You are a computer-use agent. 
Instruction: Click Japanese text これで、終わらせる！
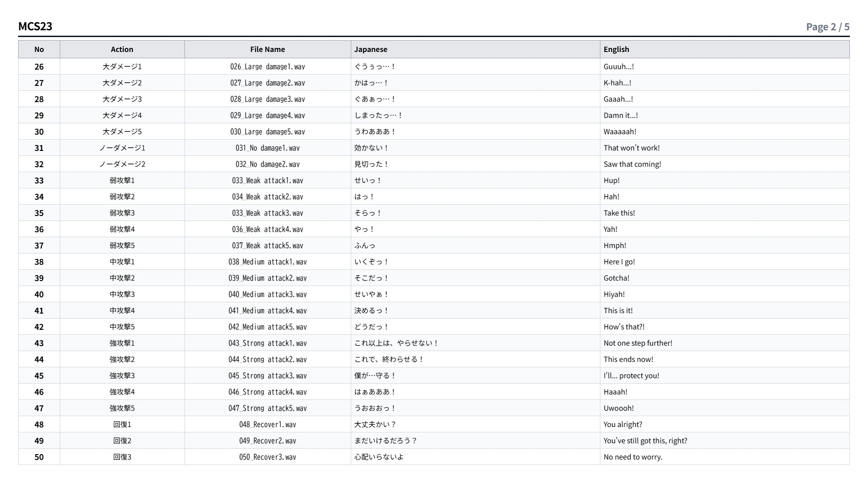pos(389,359)
